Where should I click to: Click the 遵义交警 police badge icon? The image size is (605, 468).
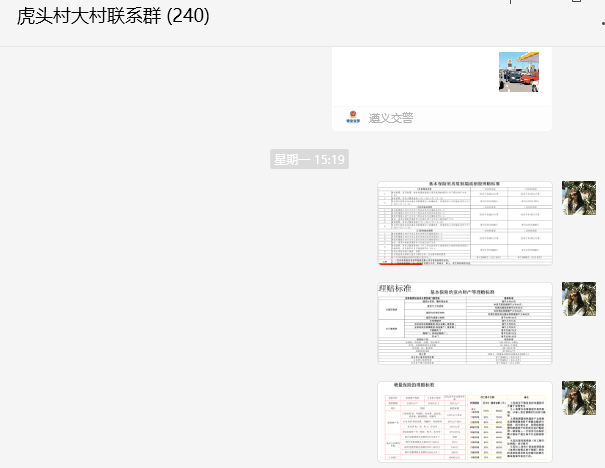pos(352,118)
